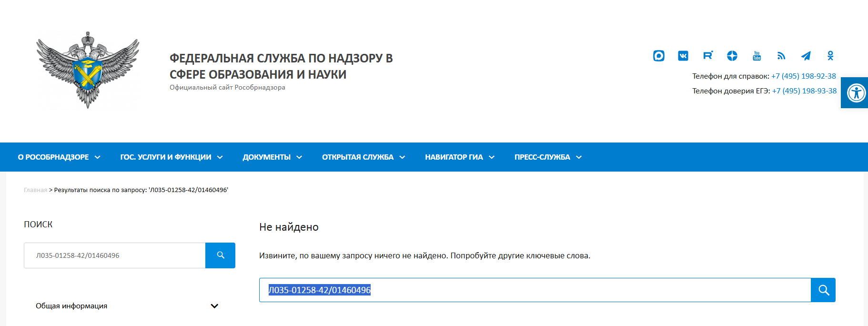The width and height of the screenshot is (868, 326).
Task: Open the VK social network icon
Action: point(683,56)
